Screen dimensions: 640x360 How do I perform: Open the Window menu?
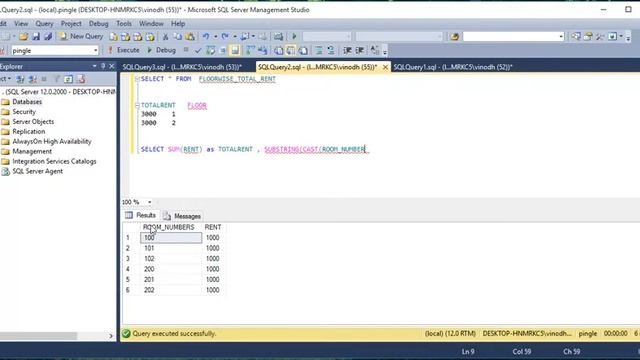(151, 24)
